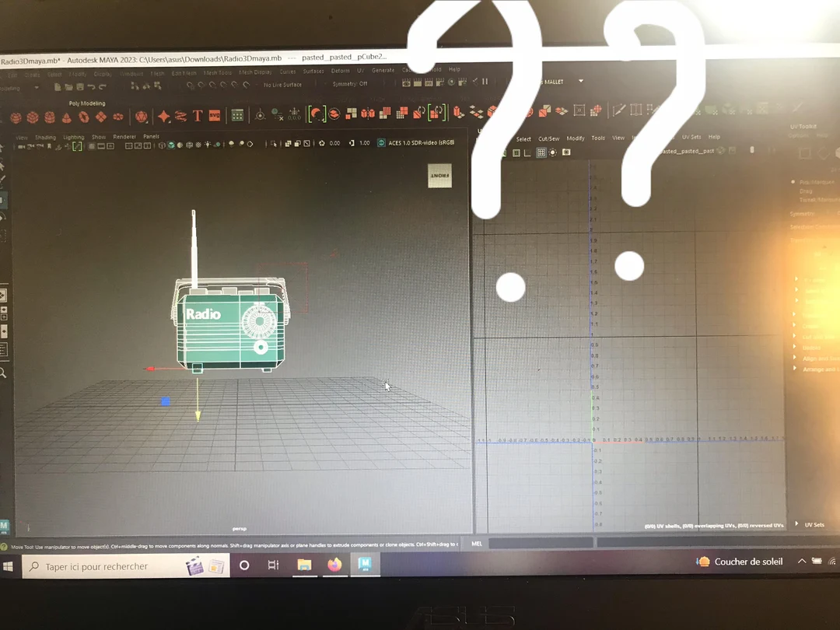Enable the Pixel Marquee radio in UV Toolkit
The height and width of the screenshot is (630, 840).
pos(793,181)
